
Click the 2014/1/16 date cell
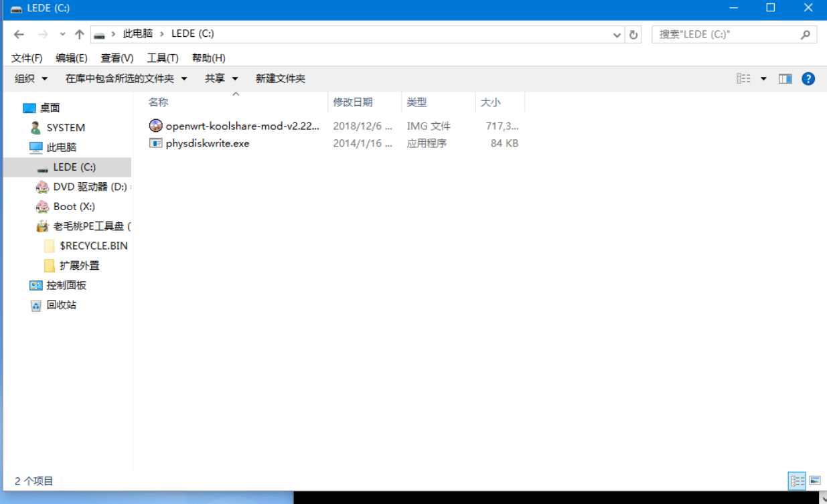pyautogui.click(x=362, y=143)
